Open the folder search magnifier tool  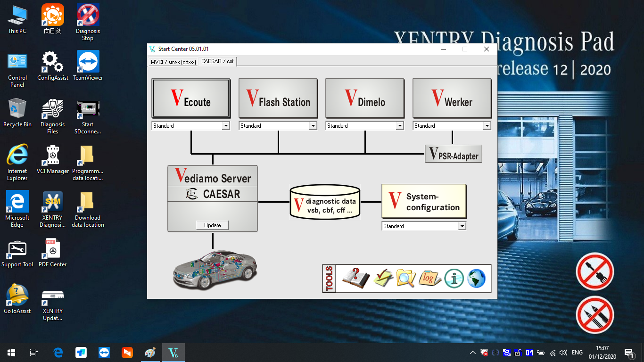coord(405,278)
